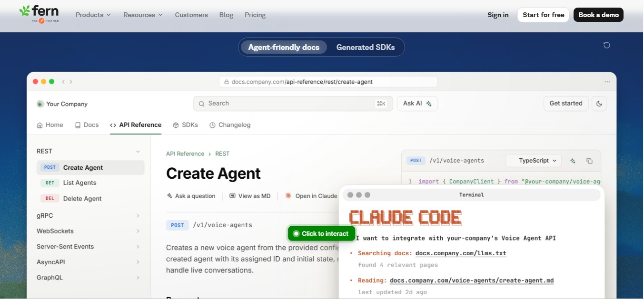Open the Resources dropdown menu
The width and height of the screenshot is (644, 299).
(143, 15)
